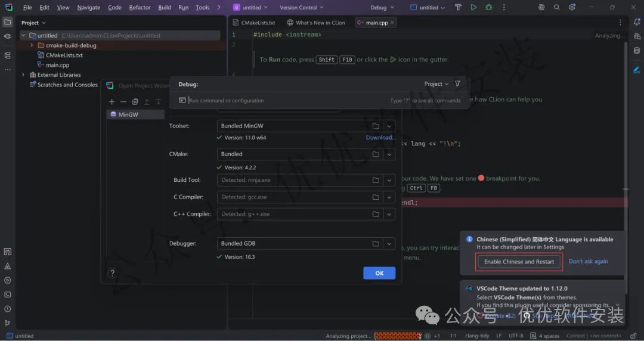
Task: Click the CMake tool window icon
Action: pyautogui.click(x=7, y=266)
